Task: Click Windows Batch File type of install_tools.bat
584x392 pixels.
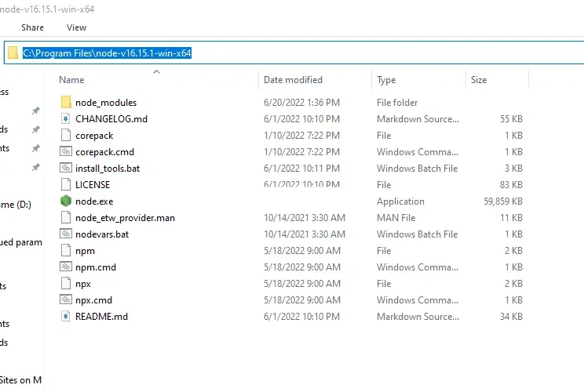Action: (x=417, y=169)
